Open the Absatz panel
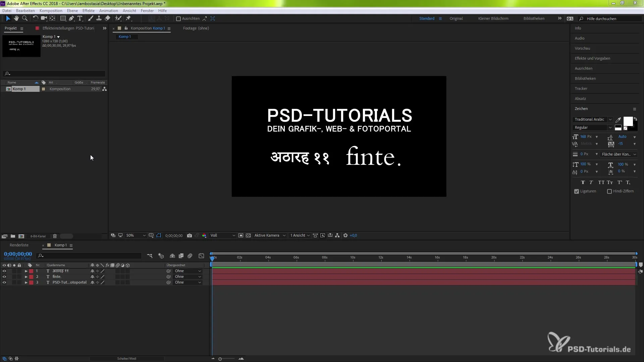This screenshot has width=644, height=362. (x=580, y=99)
